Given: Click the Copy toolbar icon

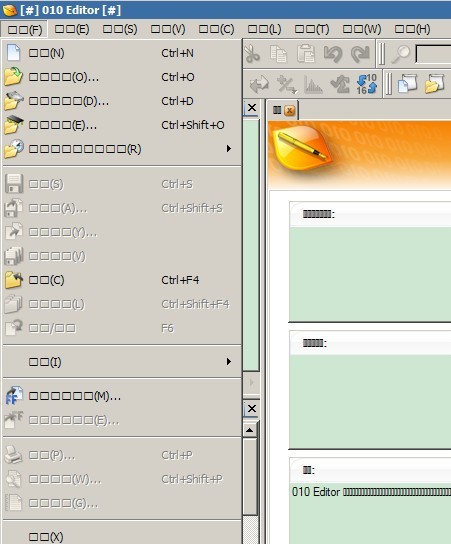Looking at the screenshot, I should [279, 54].
